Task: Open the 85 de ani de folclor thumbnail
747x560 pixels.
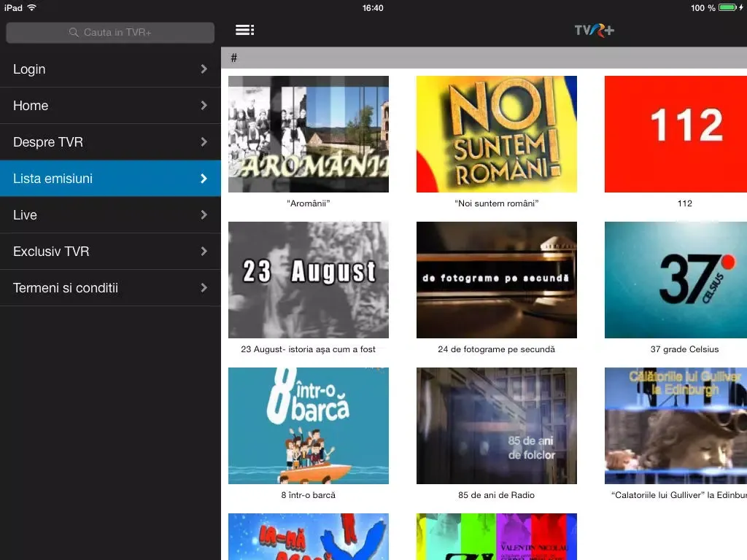Action: click(x=496, y=426)
